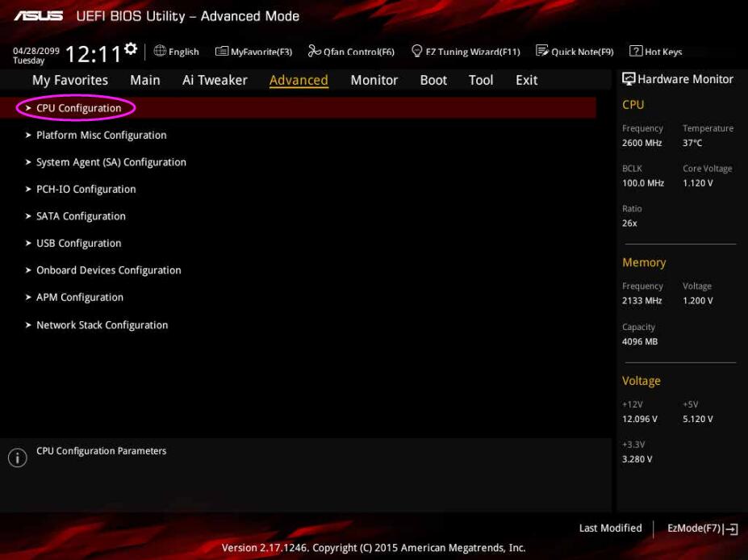Click the settings gear beside the clock
Screen dimensions: 748x560
pyautogui.click(x=131, y=48)
